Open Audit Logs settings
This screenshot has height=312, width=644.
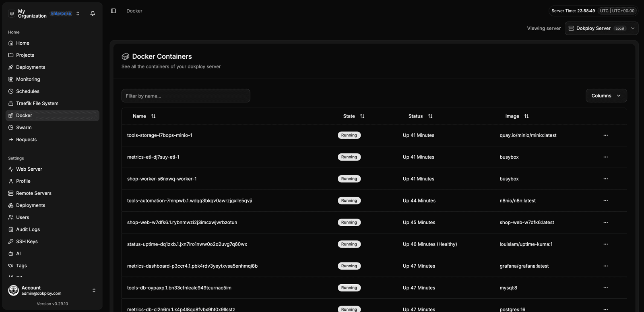coord(52,229)
